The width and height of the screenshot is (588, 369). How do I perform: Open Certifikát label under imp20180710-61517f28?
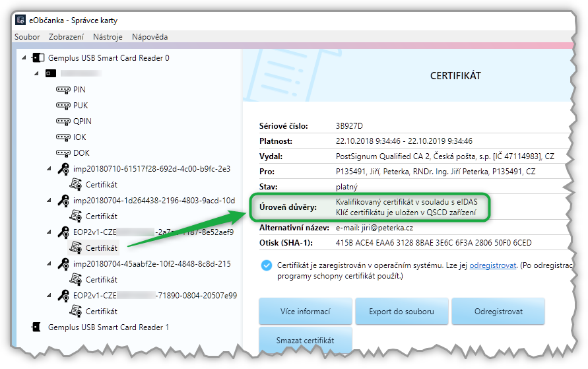[x=102, y=185]
